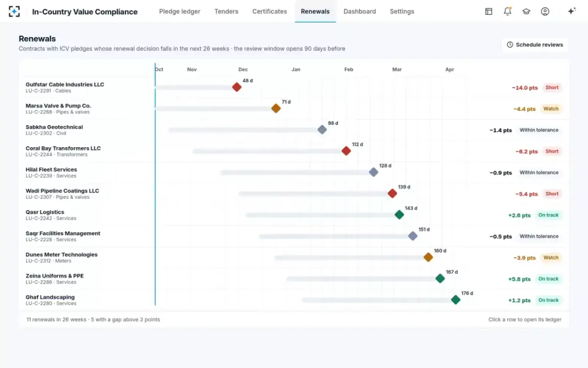Screen dimensions: 588x368
Task: Open notifications bell icon
Action: click(x=508, y=11)
